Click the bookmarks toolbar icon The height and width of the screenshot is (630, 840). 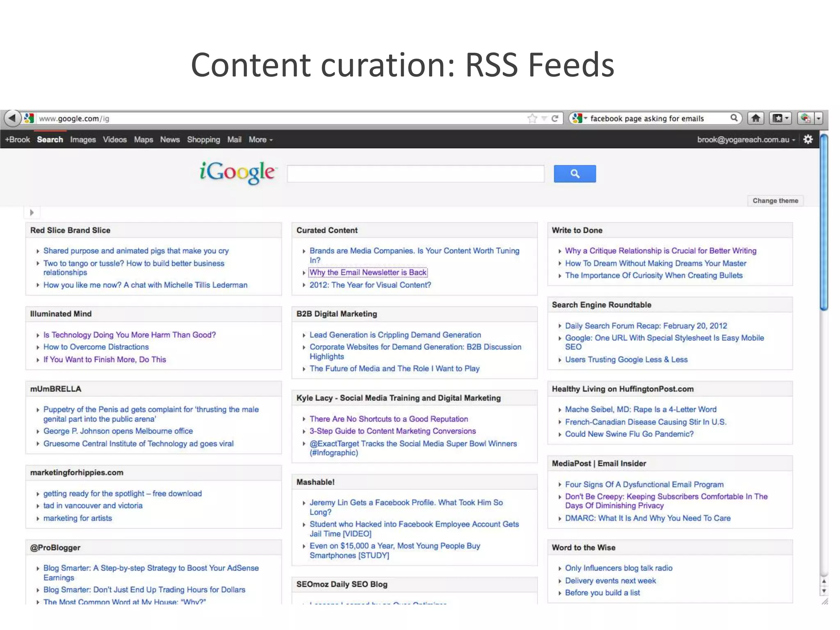coord(777,119)
